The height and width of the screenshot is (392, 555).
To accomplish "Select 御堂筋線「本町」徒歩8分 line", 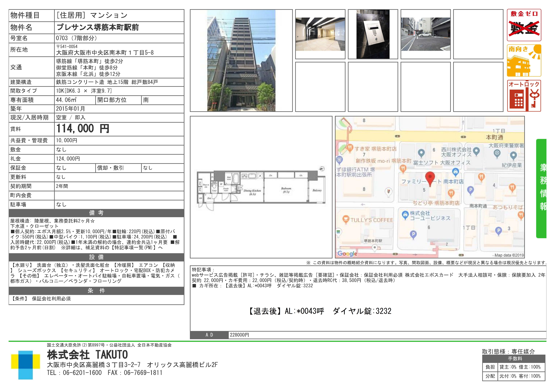I will click(x=87, y=68).
